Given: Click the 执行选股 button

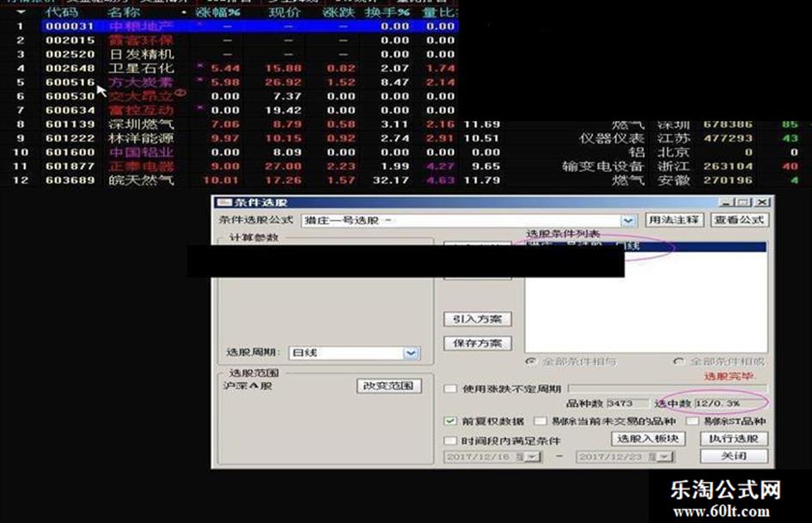Looking at the screenshot, I should point(735,439).
